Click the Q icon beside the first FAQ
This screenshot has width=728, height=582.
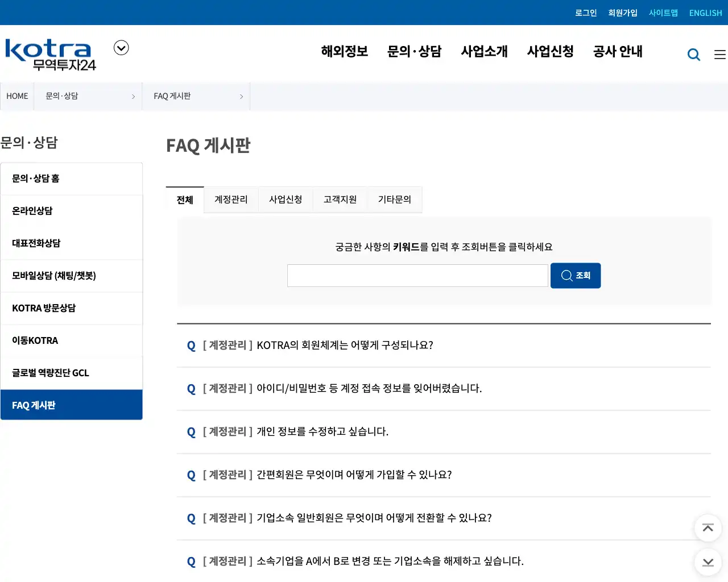click(x=191, y=345)
